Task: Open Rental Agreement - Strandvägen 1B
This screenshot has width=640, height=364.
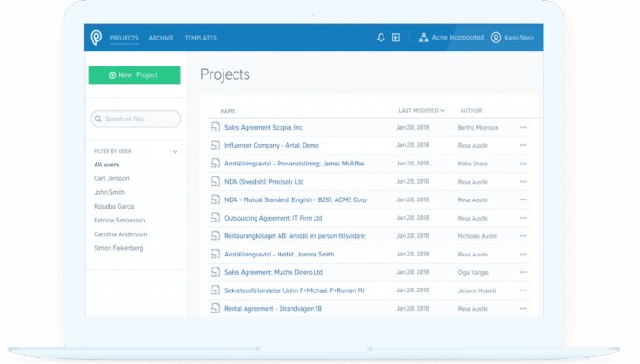Action: (x=273, y=309)
